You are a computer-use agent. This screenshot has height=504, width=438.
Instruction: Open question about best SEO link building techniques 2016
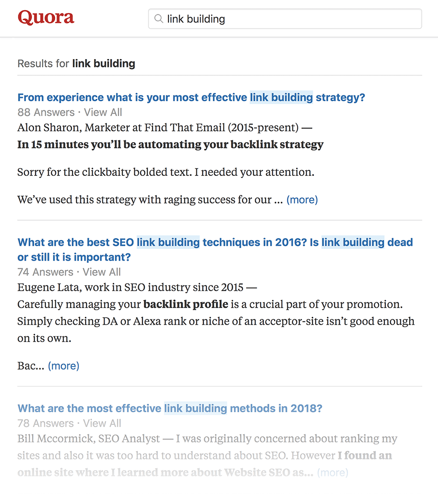click(215, 249)
